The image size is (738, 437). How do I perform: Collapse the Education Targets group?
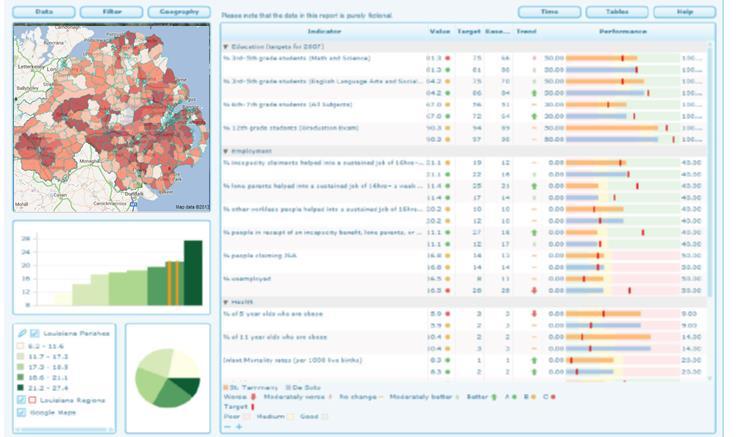225,47
